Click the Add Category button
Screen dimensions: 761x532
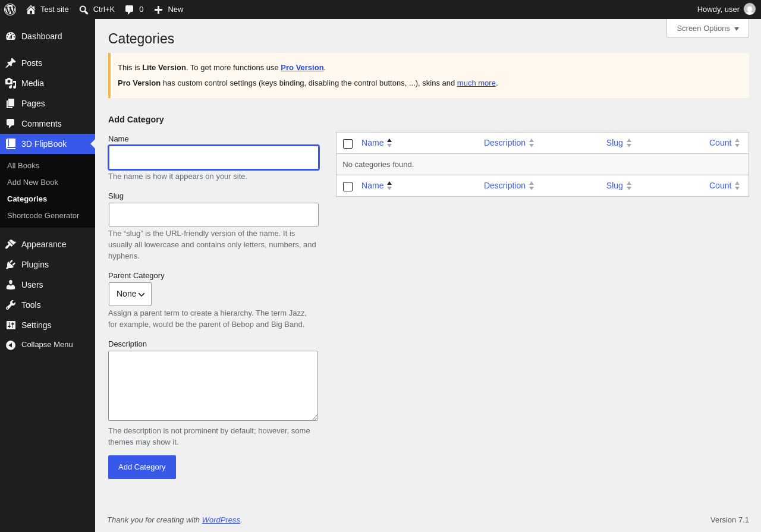pos(142,467)
